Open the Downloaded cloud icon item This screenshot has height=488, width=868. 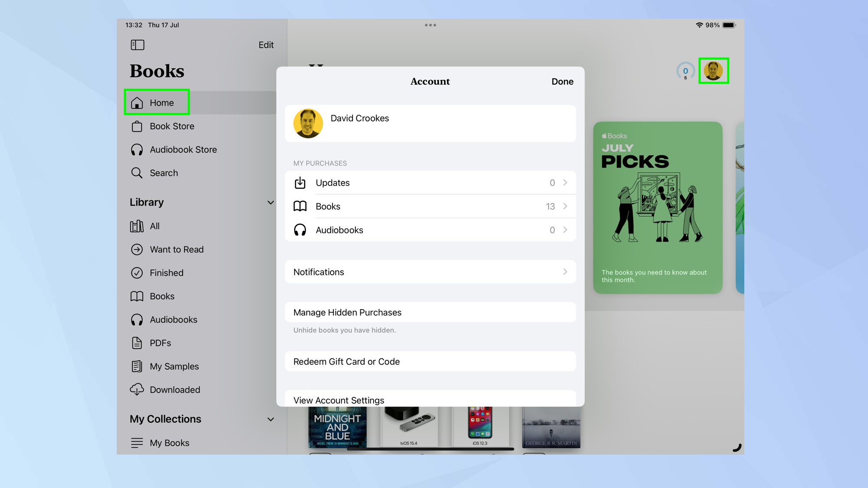pyautogui.click(x=137, y=390)
